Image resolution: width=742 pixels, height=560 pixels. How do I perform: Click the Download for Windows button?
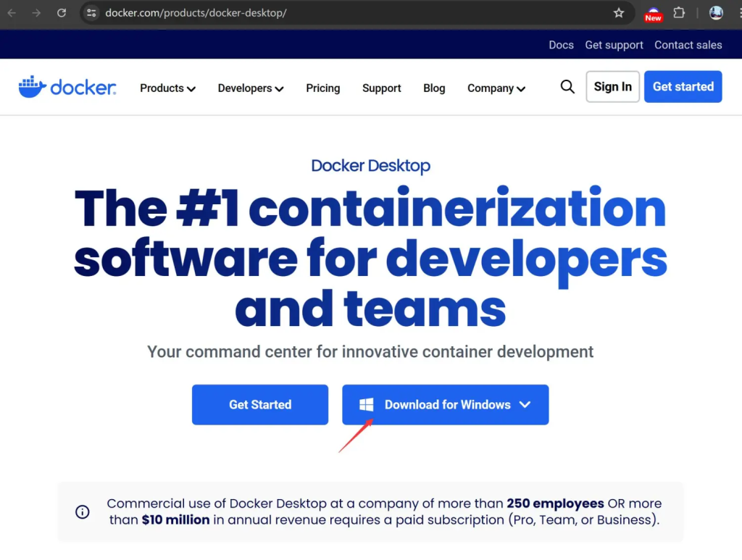pos(446,404)
